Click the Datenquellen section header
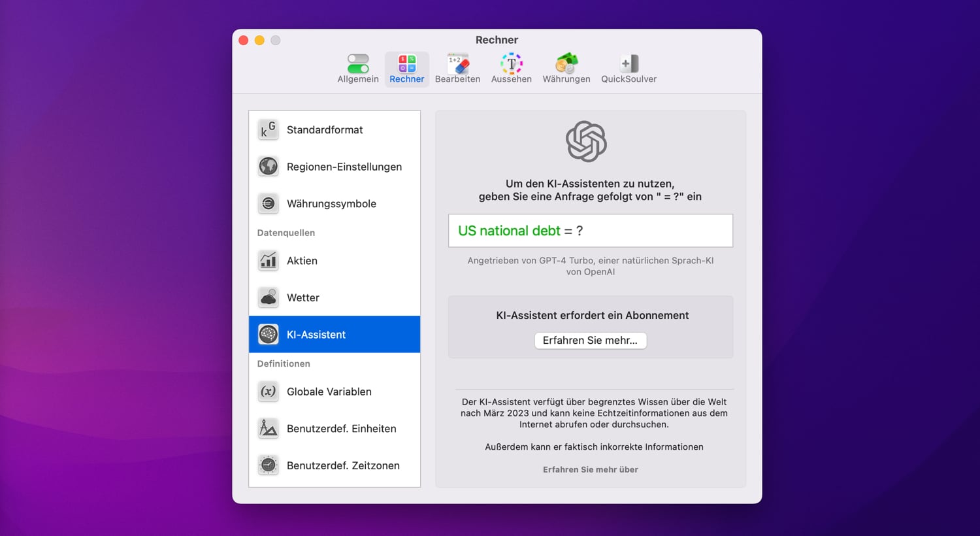Viewport: 980px width, 536px height. pyautogui.click(x=286, y=233)
